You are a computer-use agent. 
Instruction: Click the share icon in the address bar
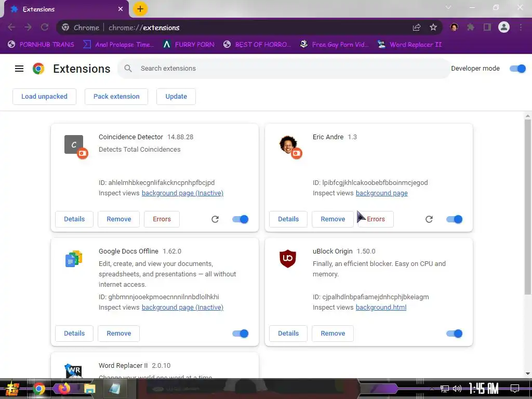(x=417, y=28)
